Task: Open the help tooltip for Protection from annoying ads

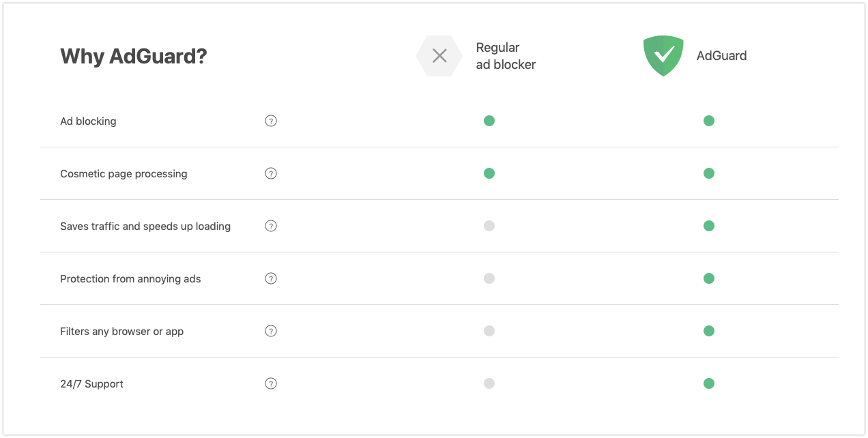Action: 271,278
